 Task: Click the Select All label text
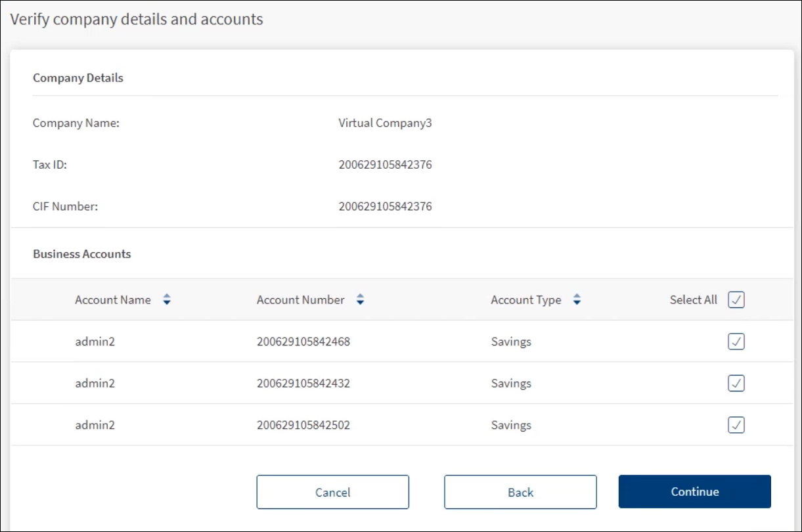(x=693, y=300)
